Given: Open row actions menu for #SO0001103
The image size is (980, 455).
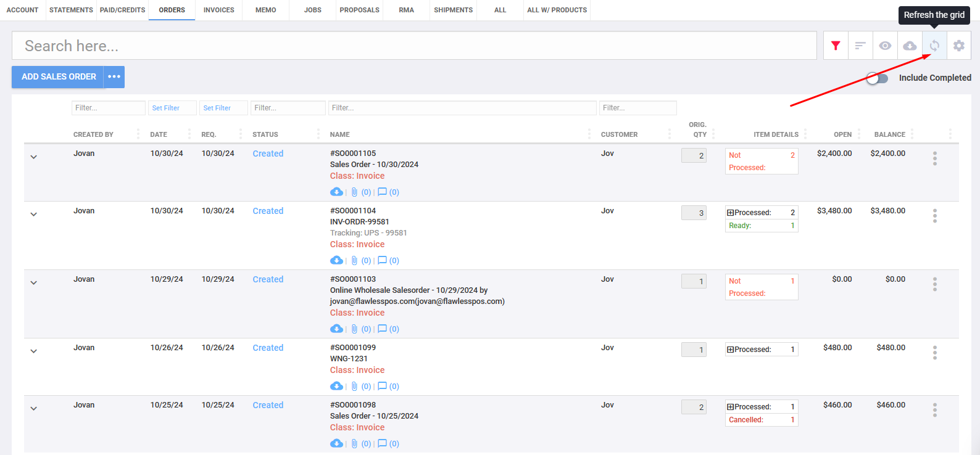Looking at the screenshot, I should 935,284.
